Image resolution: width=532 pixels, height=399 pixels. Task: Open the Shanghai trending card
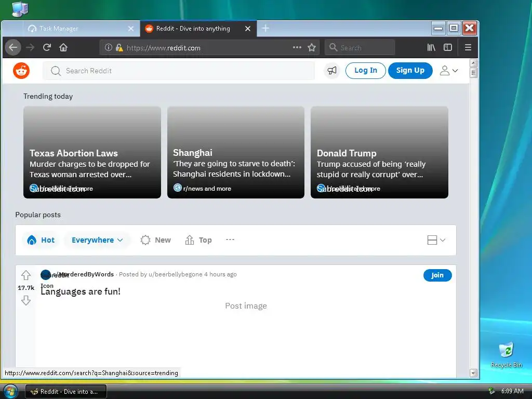click(236, 152)
